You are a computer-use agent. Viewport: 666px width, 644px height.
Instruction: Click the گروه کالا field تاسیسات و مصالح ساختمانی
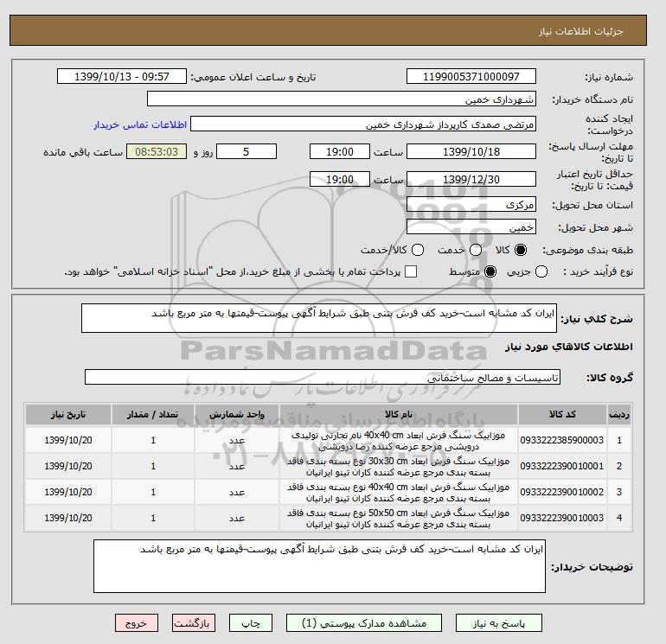323,377
